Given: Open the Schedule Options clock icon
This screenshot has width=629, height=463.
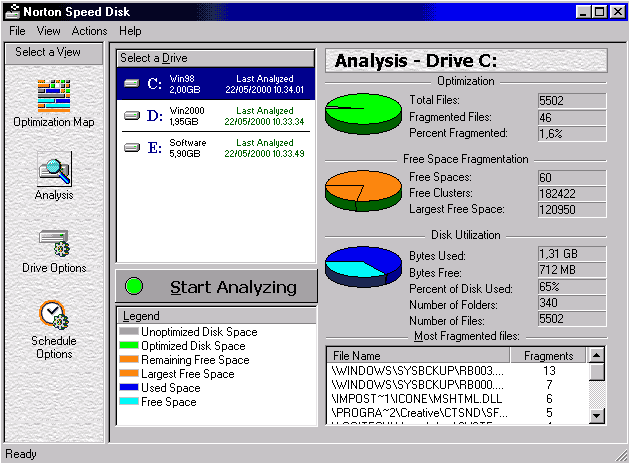Looking at the screenshot, I should [x=54, y=315].
